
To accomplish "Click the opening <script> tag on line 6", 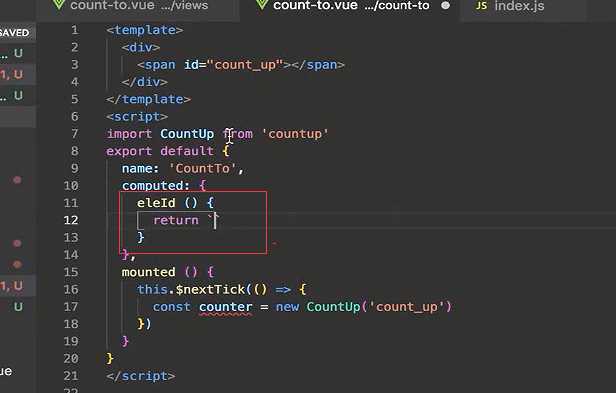I will tap(137, 116).
